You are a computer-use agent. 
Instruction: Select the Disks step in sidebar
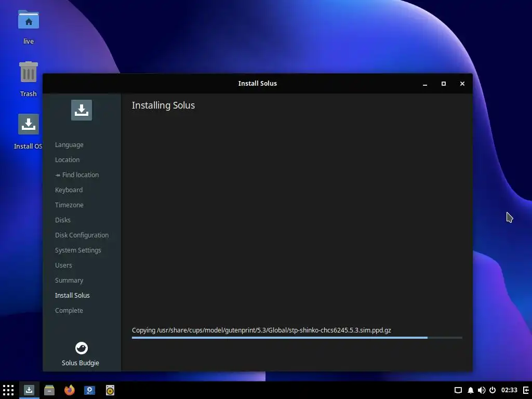[63, 220]
